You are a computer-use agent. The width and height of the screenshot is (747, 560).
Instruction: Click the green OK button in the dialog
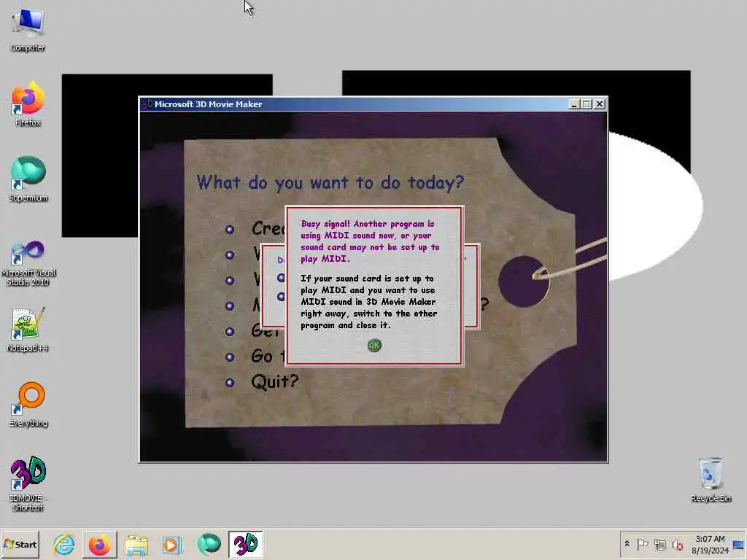point(374,345)
